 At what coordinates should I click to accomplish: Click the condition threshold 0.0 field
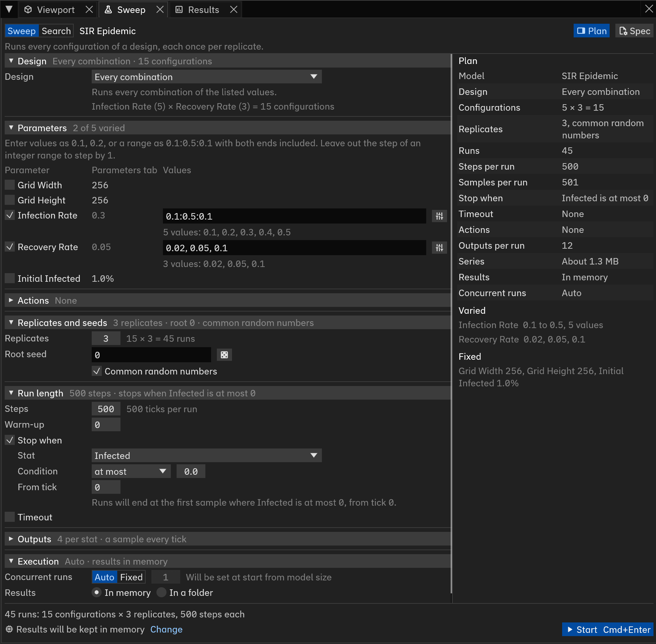[x=191, y=471]
